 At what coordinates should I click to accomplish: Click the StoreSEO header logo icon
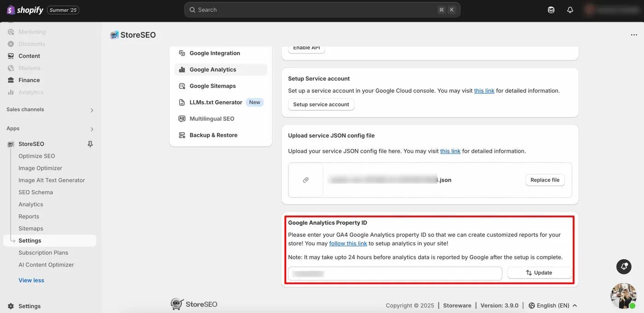[115, 35]
